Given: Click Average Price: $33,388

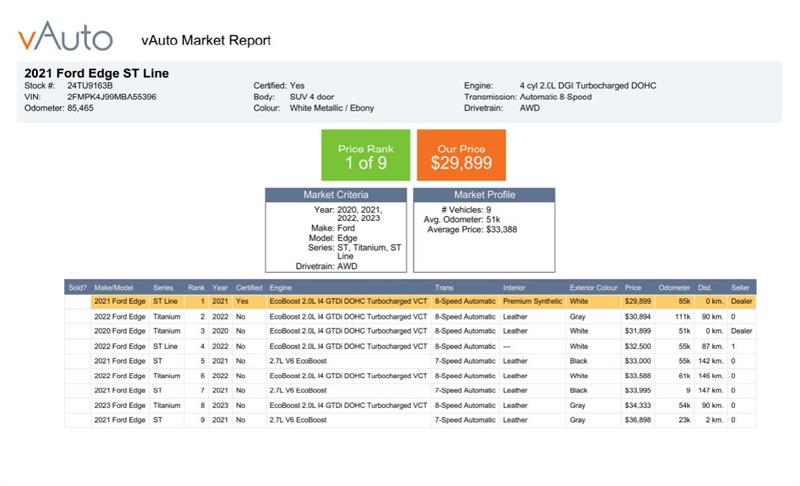Looking at the screenshot, I should click(472, 229).
